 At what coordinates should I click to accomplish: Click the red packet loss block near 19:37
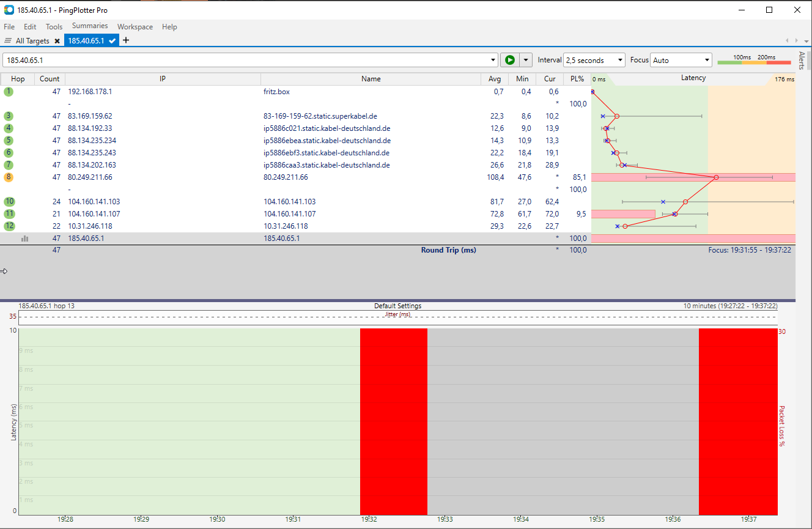[738, 421]
